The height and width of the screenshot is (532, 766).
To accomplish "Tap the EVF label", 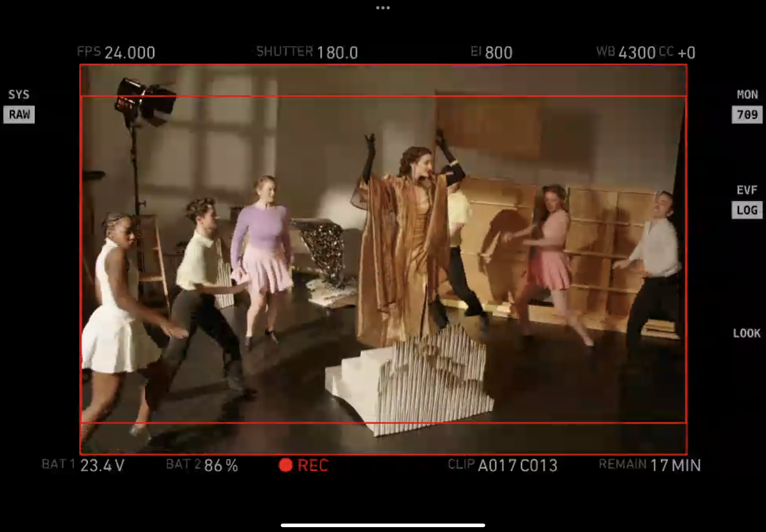I will [x=747, y=190].
